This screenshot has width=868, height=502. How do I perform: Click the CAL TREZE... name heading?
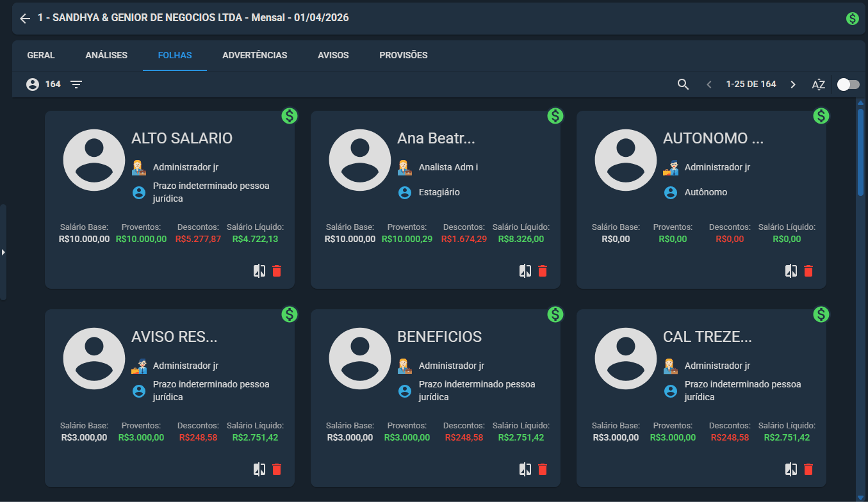coord(707,337)
